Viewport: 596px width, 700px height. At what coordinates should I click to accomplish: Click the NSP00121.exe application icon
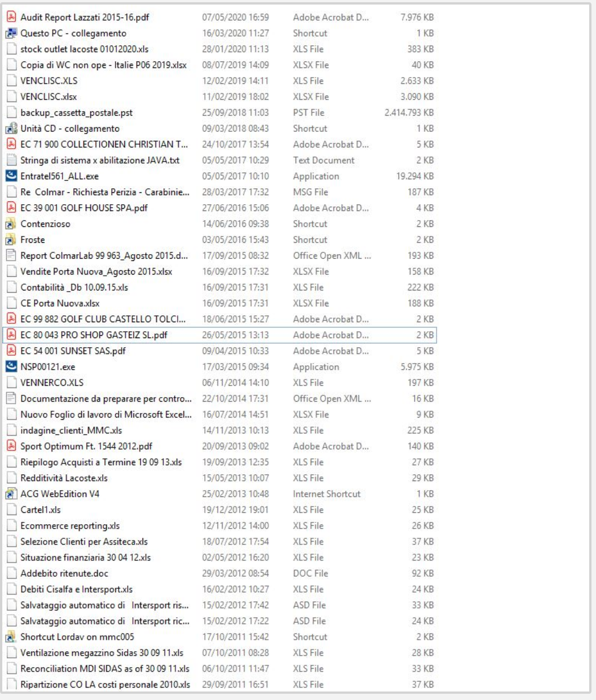click(11, 366)
